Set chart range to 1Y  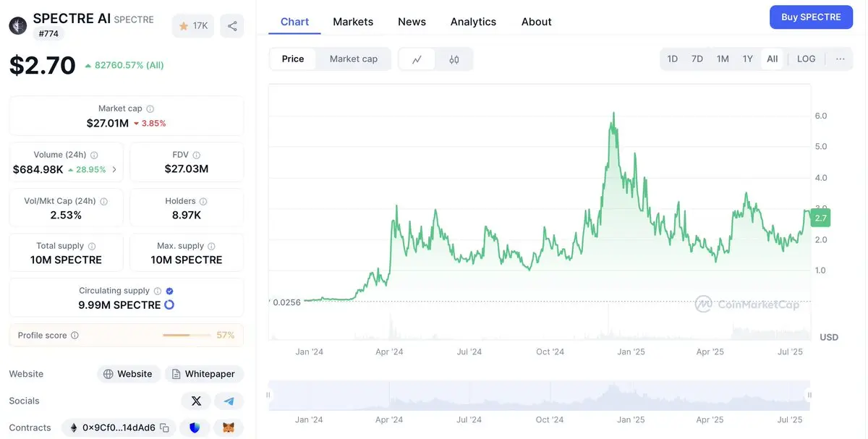coord(748,59)
